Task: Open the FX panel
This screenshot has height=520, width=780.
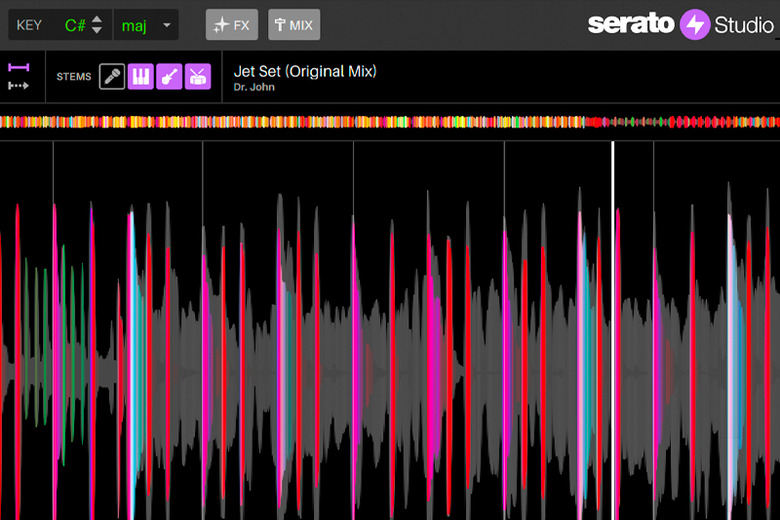Action: (231, 25)
